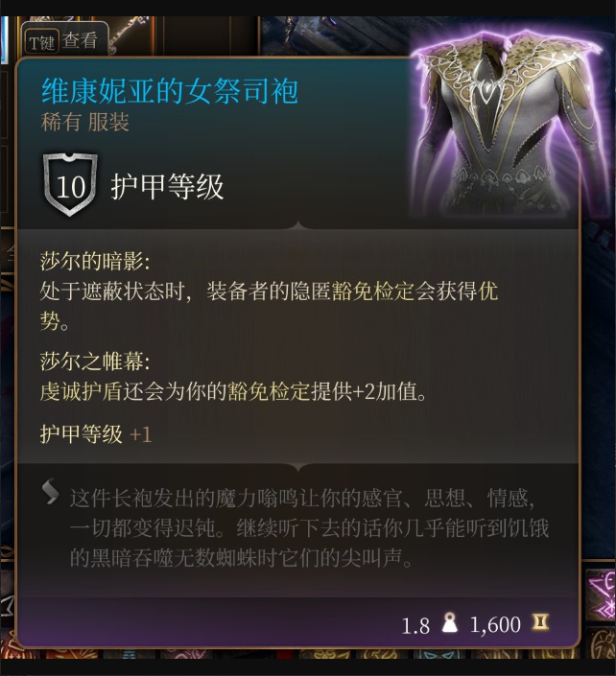Click the 稀有 服装 rarity label
This screenshot has height=676, width=616.
click(85, 123)
